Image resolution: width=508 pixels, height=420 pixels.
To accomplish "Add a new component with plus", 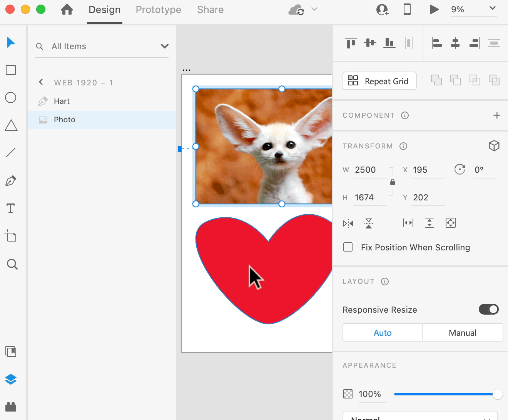I will (x=497, y=115).
